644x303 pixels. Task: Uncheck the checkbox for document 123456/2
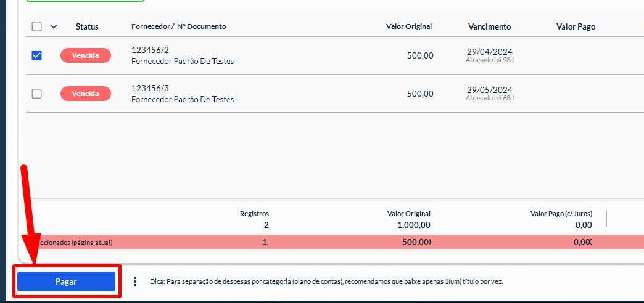(36, 55)
